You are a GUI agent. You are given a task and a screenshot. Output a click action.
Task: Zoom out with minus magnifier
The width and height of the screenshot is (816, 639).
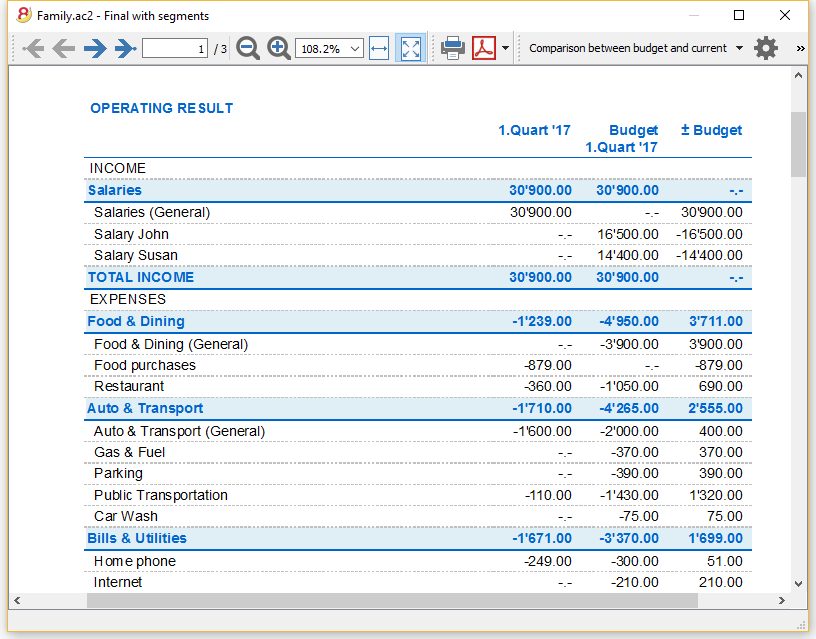click(x=248, y=48)
